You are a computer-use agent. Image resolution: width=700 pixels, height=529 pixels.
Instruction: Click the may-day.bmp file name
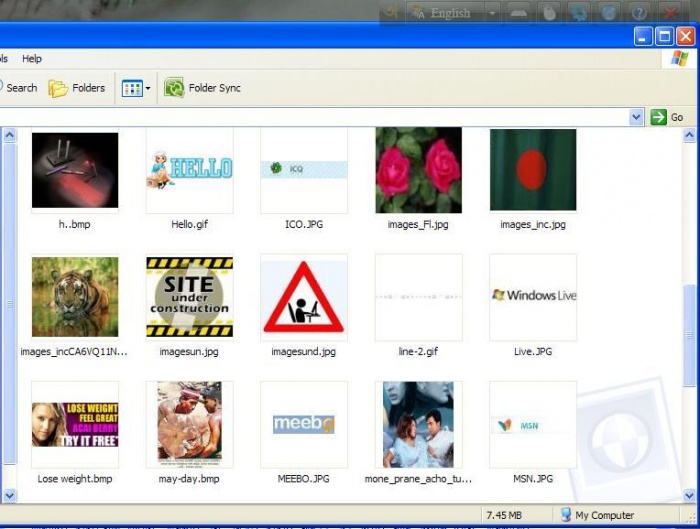tap(189, 479)
